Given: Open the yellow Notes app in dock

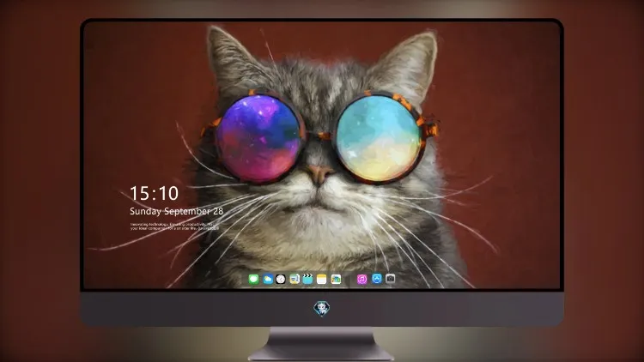Looking at the screenshot, I should pyautogui.click(x=322, y=279).
